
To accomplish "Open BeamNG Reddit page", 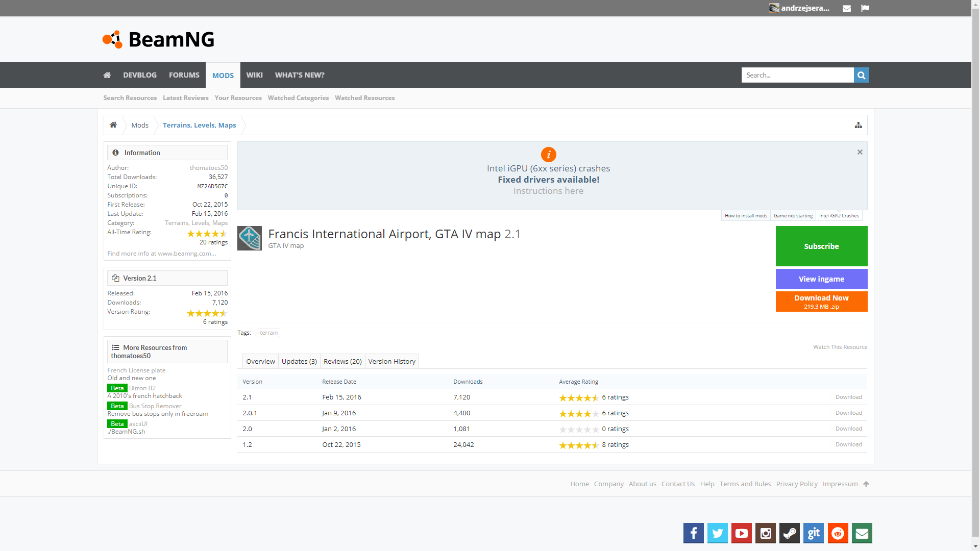I will (x=838, y=533).
